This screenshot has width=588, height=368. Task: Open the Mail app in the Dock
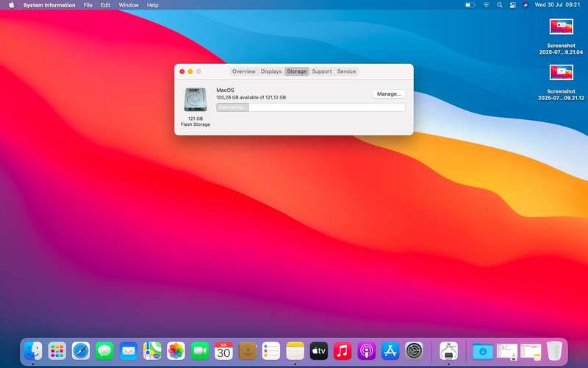(129, 351)
